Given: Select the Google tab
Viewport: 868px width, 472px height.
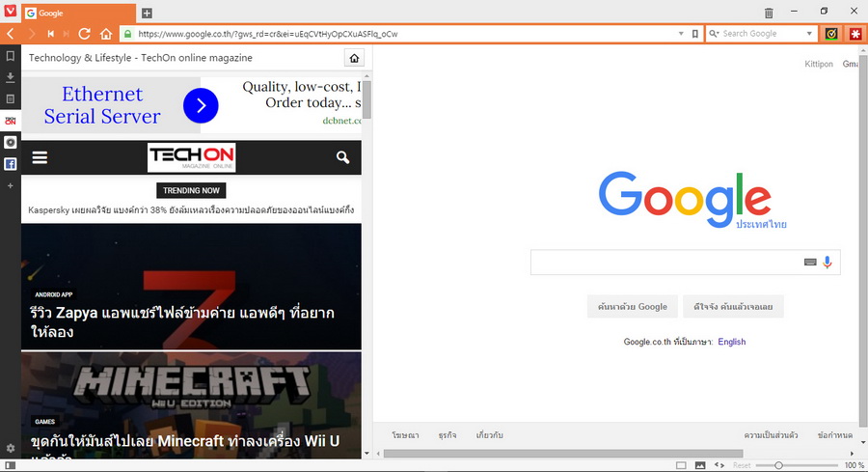Looking at the screenshot, I should pos(77,13).
